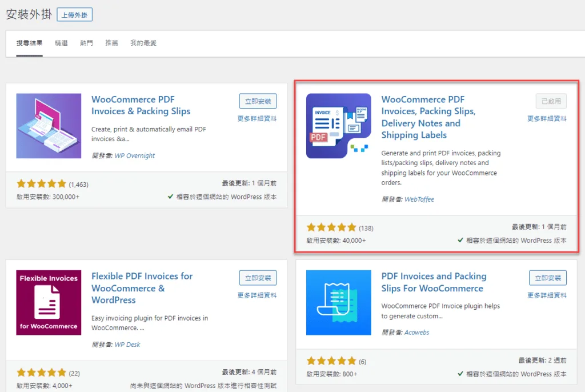
Task: Select the 搜尋結果 tab
Action: point(30,43)
